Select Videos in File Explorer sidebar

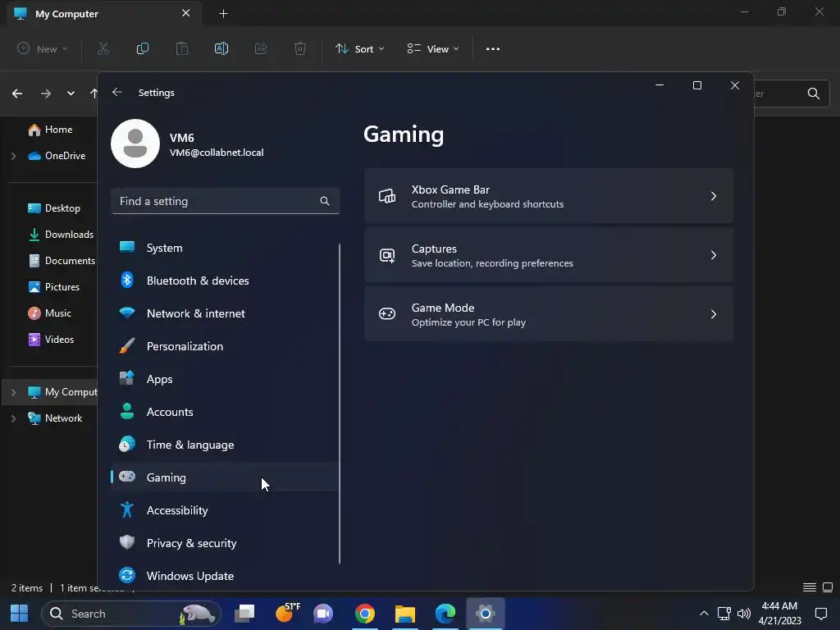(51, 340)
